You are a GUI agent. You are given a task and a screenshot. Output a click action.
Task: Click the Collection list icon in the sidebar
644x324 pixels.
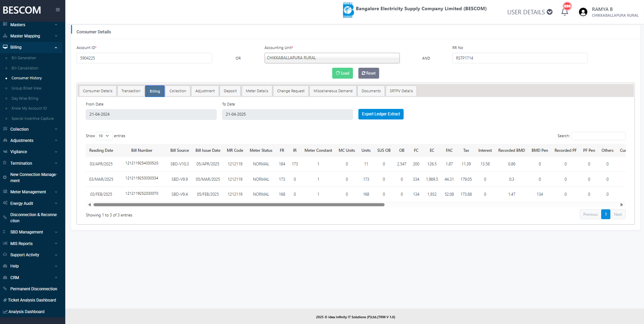pyautogui.click(x=5, y=129)
